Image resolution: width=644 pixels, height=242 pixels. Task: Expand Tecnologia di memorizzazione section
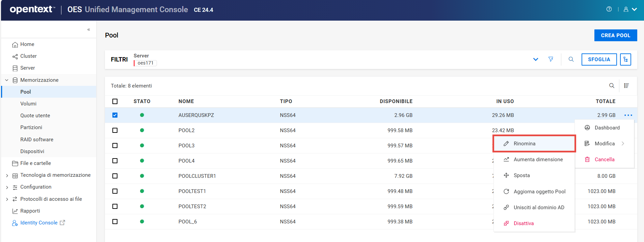pyautogui.click(x=7, y=175)
